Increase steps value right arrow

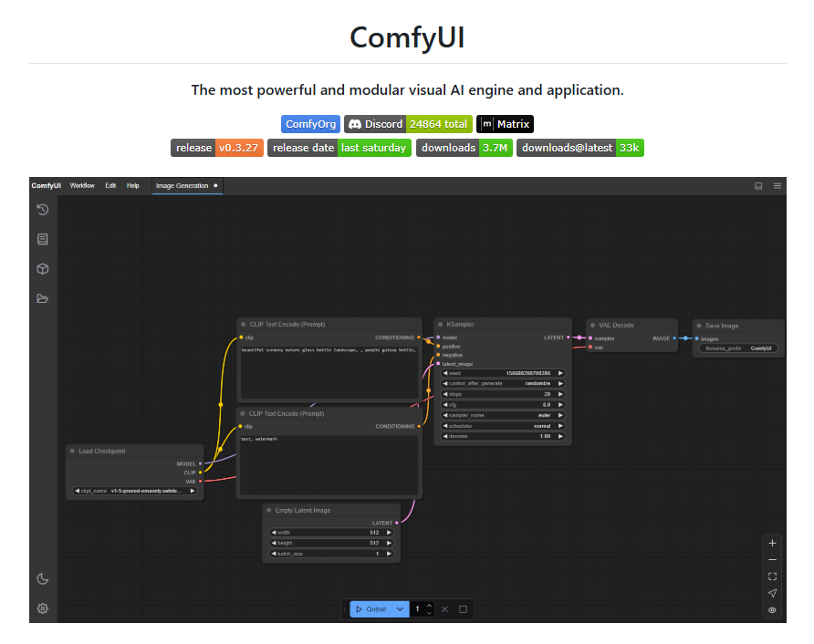(x=560, y=394)
